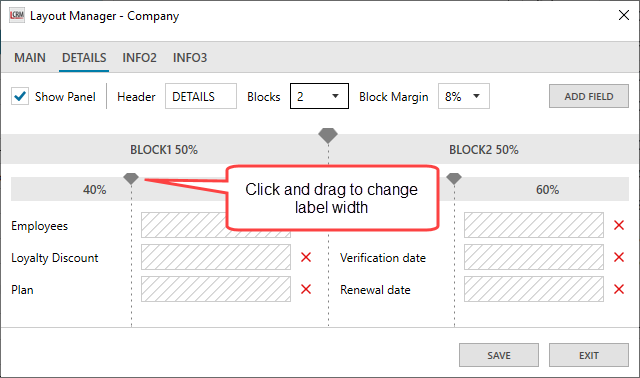Open the Blocks dropdown
This screenshot has width=640, height=378.
319,96
